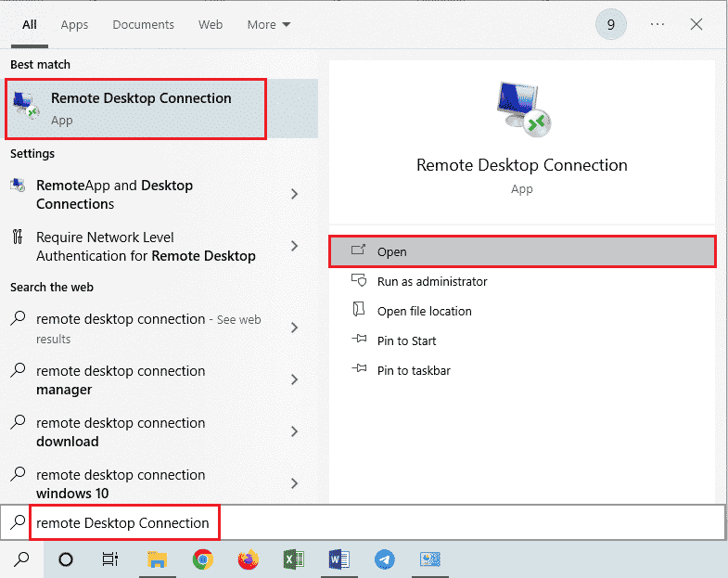Switch to the Documents tab
The height and width of the screenshot is (578, 728).
[143, 25]
